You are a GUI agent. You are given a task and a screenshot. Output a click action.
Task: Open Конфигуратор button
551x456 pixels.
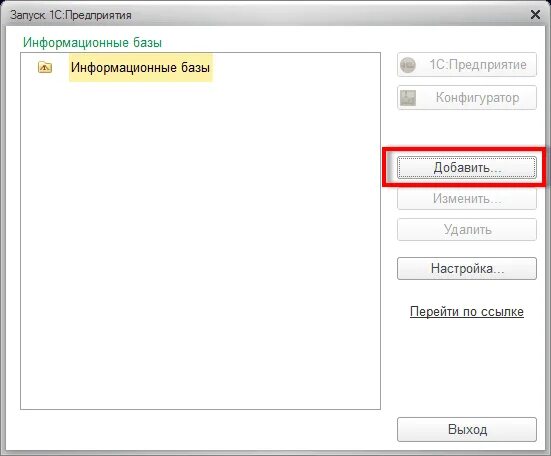pos(467,98)
